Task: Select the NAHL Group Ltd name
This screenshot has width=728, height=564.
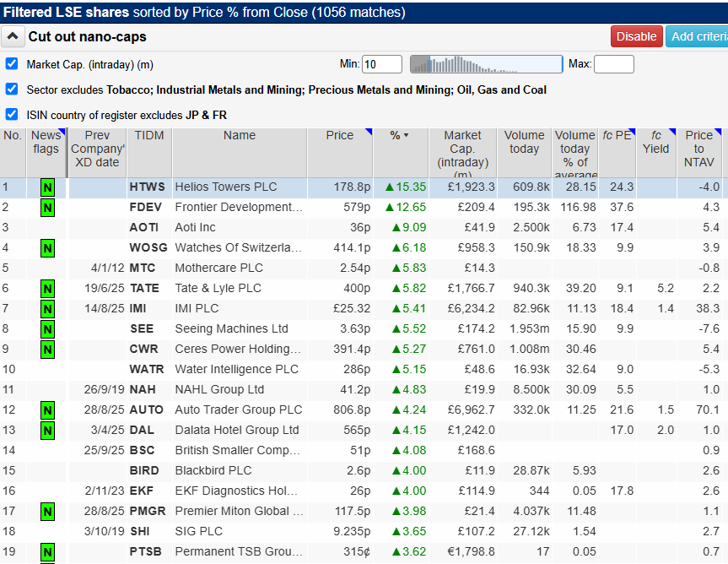Action: (219, 390)
